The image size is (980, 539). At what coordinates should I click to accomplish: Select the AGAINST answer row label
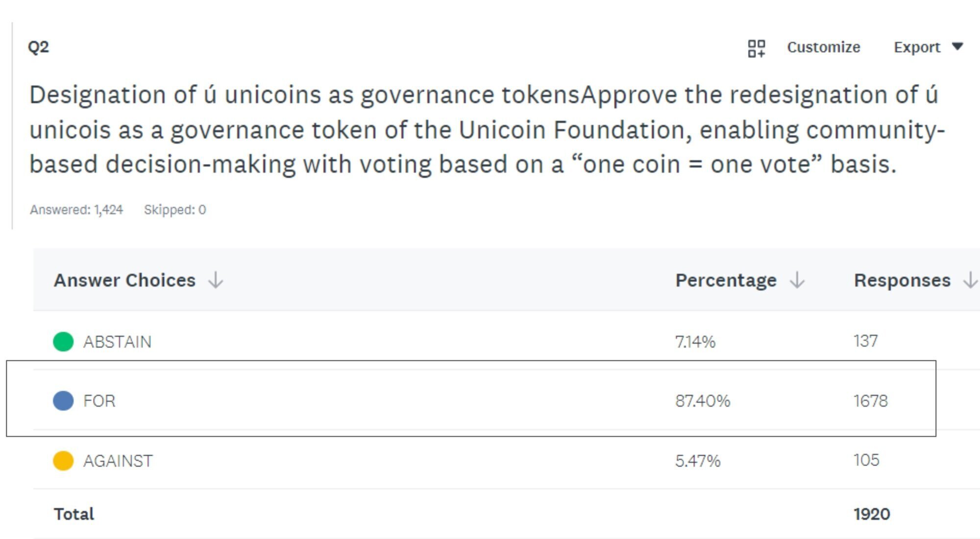(x=118, y=461)
